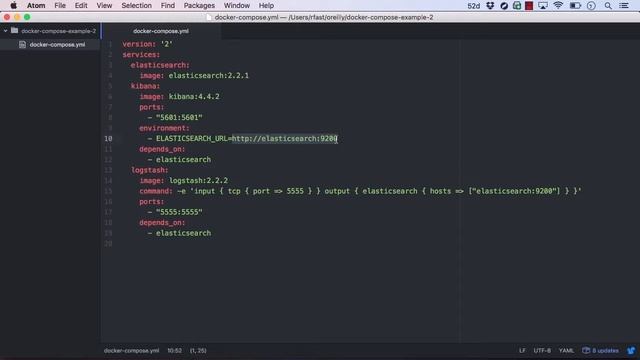Open the Find menu
The width and height of the screenshot is (640, 360).
167,6
